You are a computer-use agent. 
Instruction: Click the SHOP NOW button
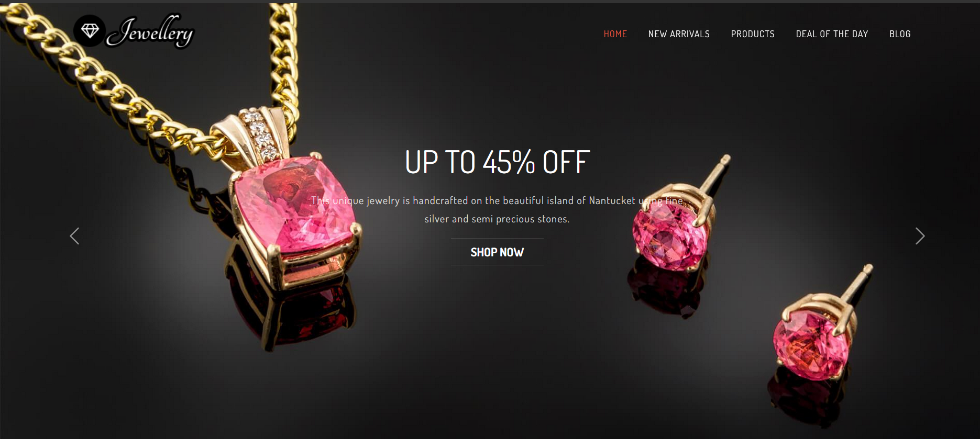(x=497, y=252)
